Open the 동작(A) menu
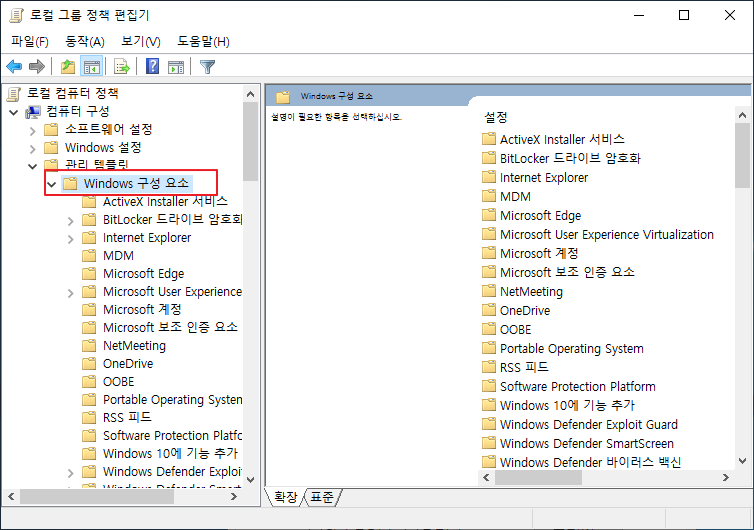 (85, 42)
